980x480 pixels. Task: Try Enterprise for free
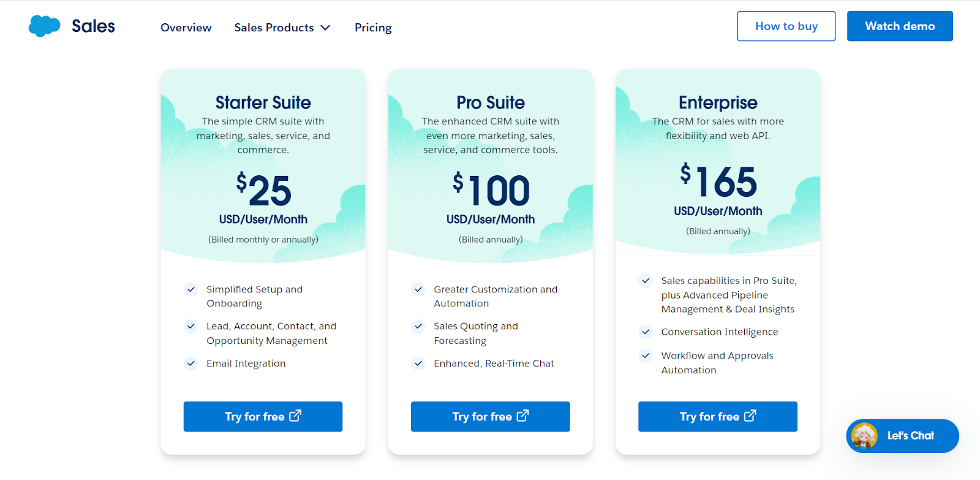point(717,416)
